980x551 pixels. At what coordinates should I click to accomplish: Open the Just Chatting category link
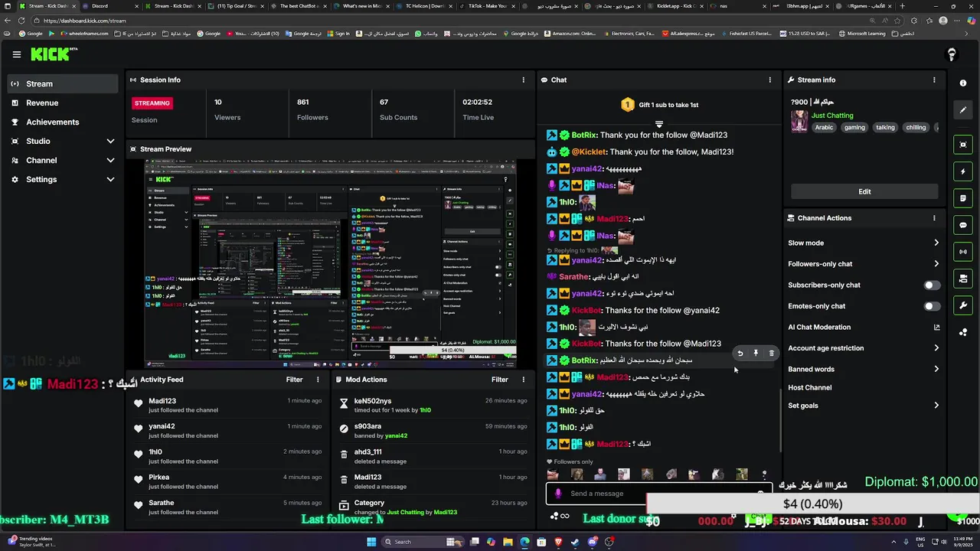(x=832, y=116)
